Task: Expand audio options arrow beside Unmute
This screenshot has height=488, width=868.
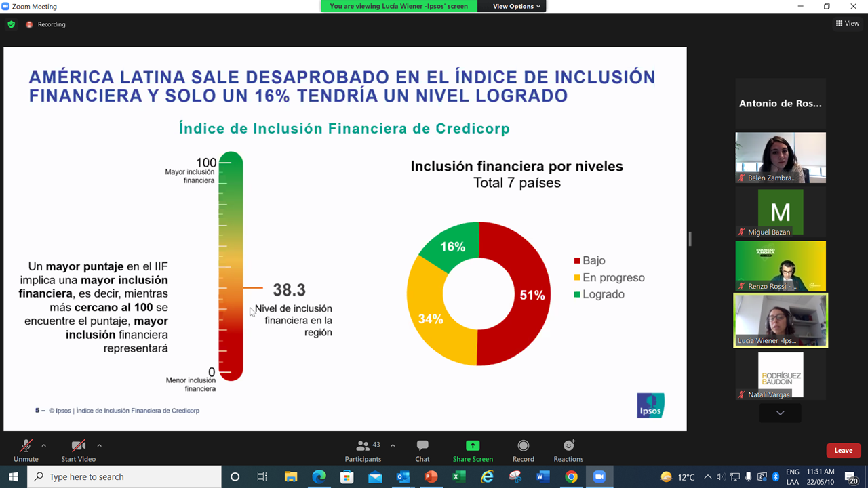Action: pos(44,445)
